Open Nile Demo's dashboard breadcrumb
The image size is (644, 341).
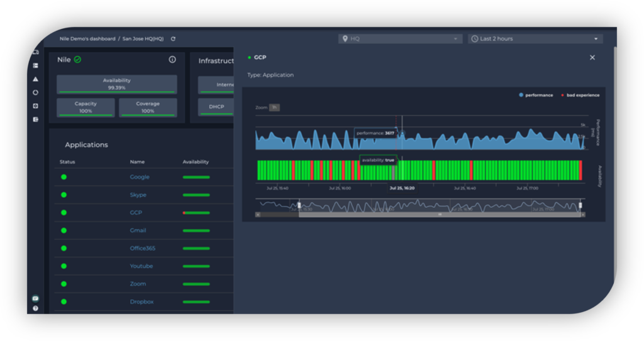pos(87,38)
